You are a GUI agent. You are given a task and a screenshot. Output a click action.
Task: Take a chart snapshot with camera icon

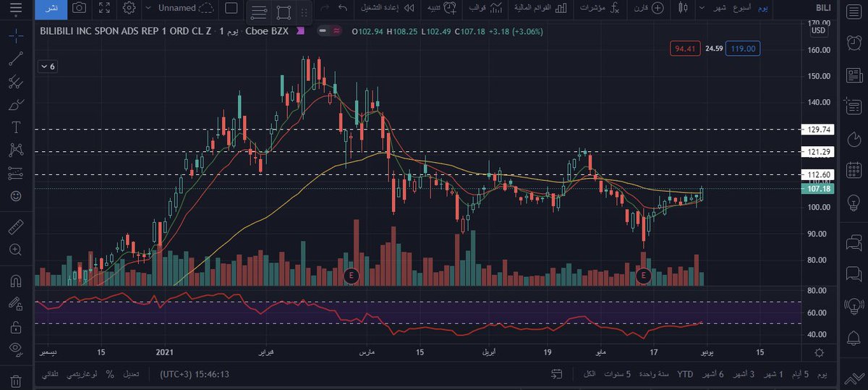pos(78,9)
